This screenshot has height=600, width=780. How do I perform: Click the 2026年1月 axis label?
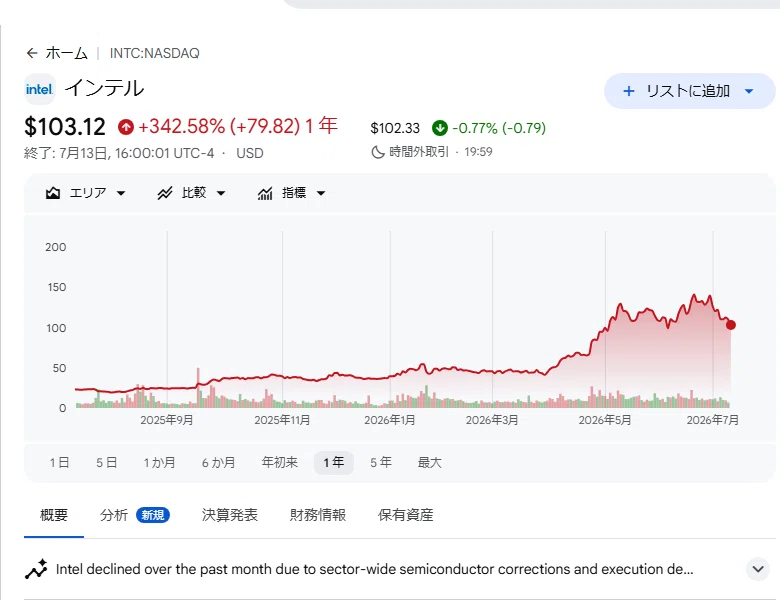coord(390,420)
